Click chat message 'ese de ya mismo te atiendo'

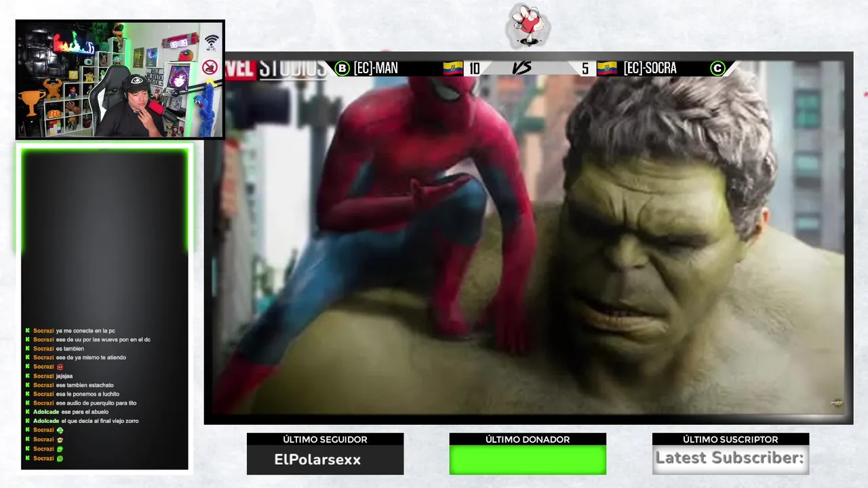pos(91,357)
